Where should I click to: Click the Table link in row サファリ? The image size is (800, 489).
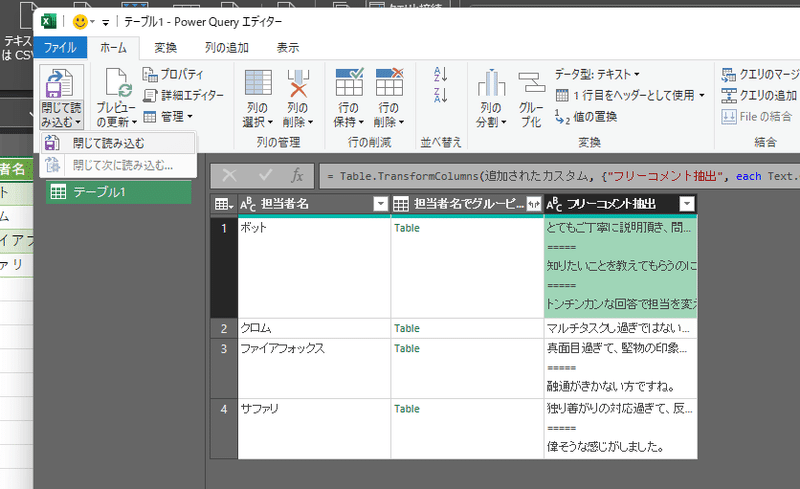click(x=407, y=409)
